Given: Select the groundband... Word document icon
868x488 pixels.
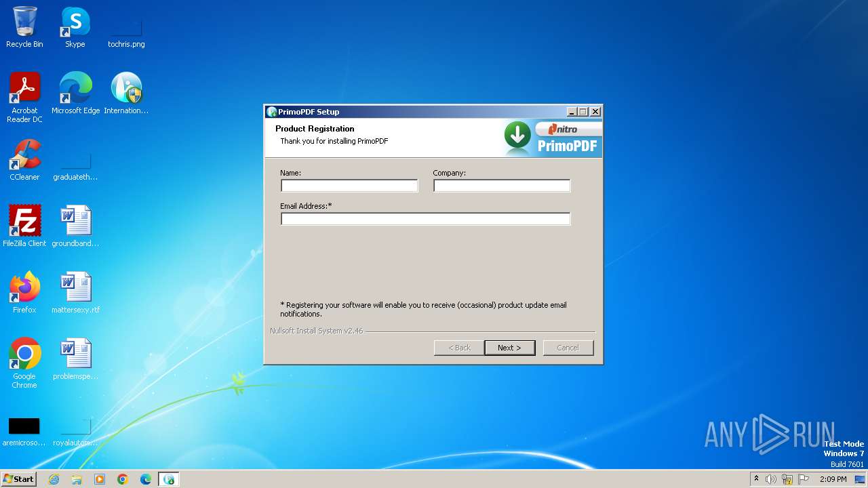Looking at the screenshot, I should (x=75, y=226).
